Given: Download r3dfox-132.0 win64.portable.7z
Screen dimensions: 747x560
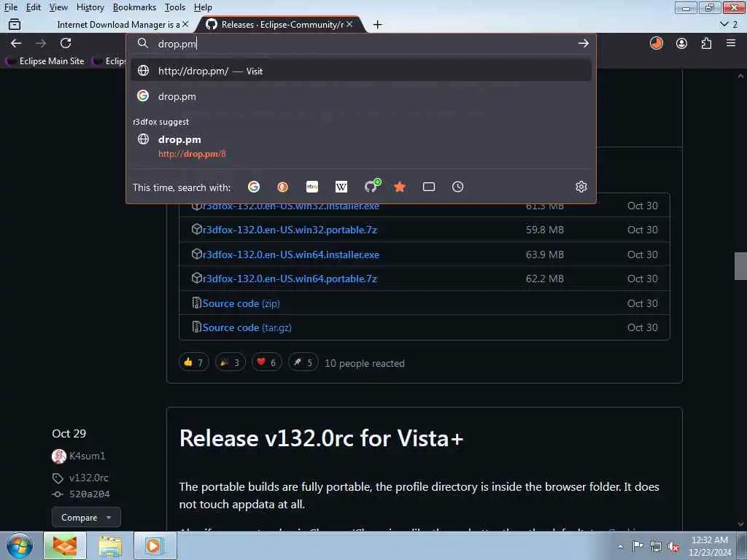Looking at the screenshot, I should click(290, 279).
